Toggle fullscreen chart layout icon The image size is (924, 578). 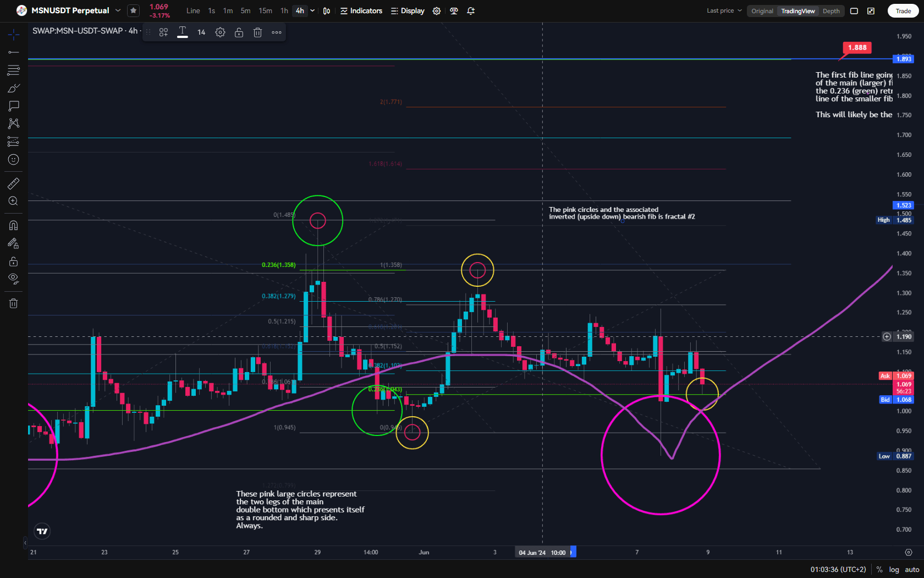pyautogui.click(x=854, y=11)
